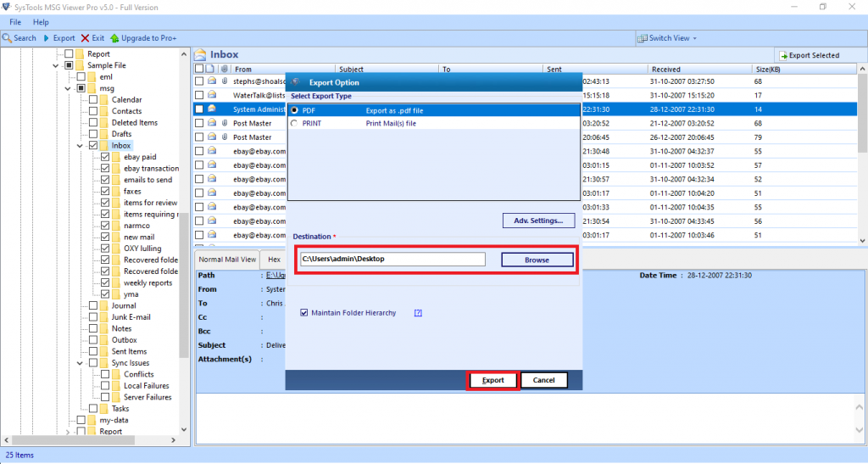This screenshot has width=868, height=464.
Task: Toggle the Contacts folder checkbox
Action: click(93, 111)
